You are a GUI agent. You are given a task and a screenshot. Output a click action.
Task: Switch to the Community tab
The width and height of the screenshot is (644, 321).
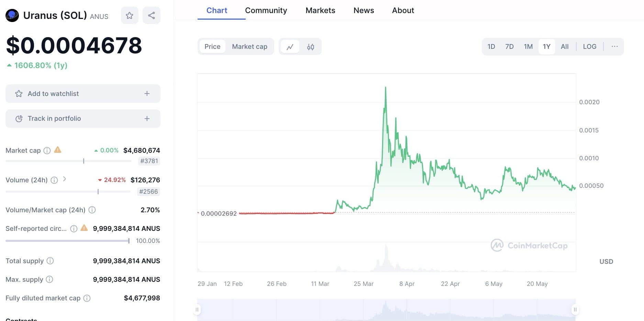[266, 10]
